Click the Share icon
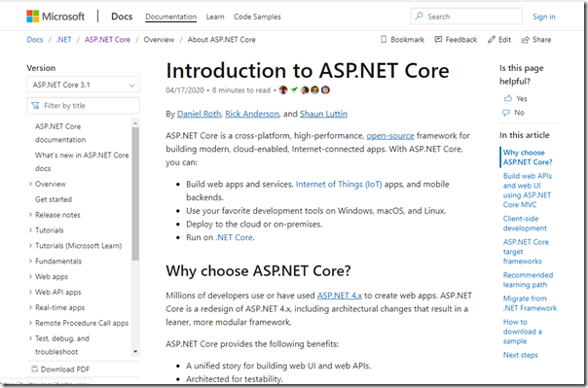This screenshot has width=588, height=388. click(526, 40)
